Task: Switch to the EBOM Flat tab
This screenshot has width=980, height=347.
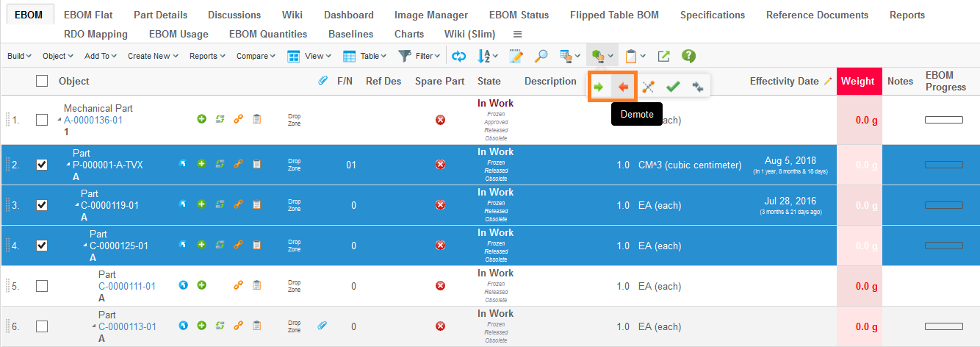Action: (88, 15)
